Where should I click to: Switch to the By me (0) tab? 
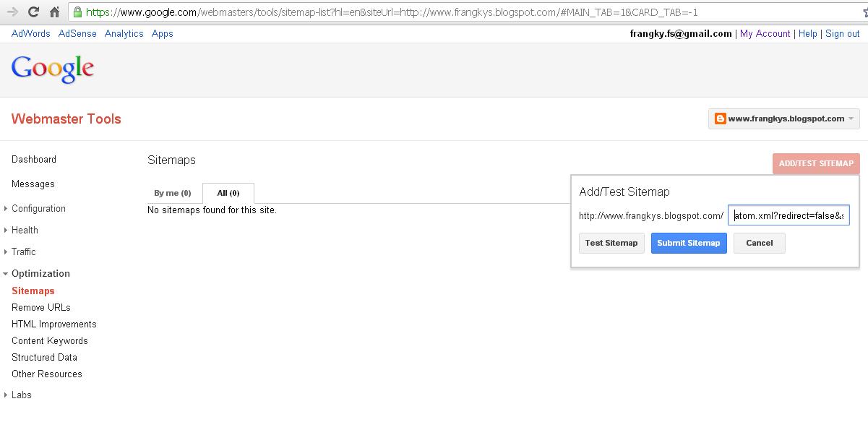173,193
